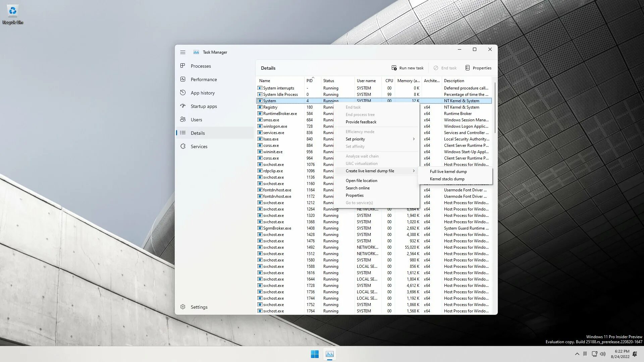This screenshot has height=362, width=644.
Task: Show hidden icons in system tray
Action: pyautogui.click(x=577, y=354)
